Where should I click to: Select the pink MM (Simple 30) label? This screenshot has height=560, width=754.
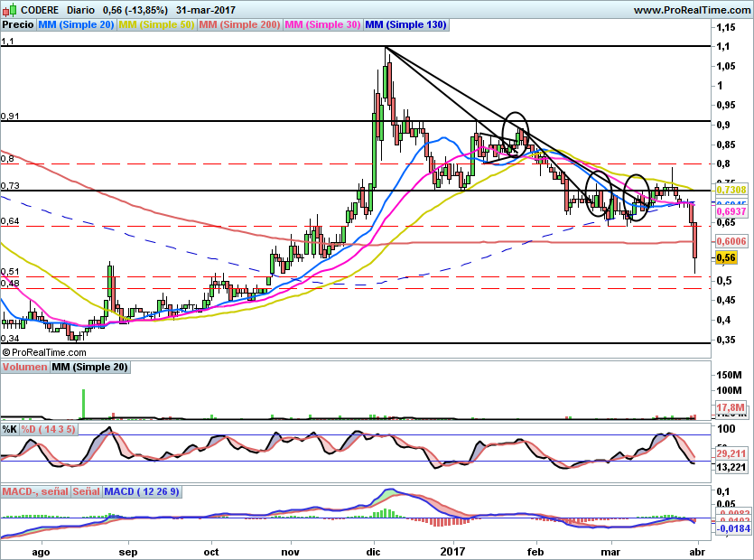click(x=322, y=25)
